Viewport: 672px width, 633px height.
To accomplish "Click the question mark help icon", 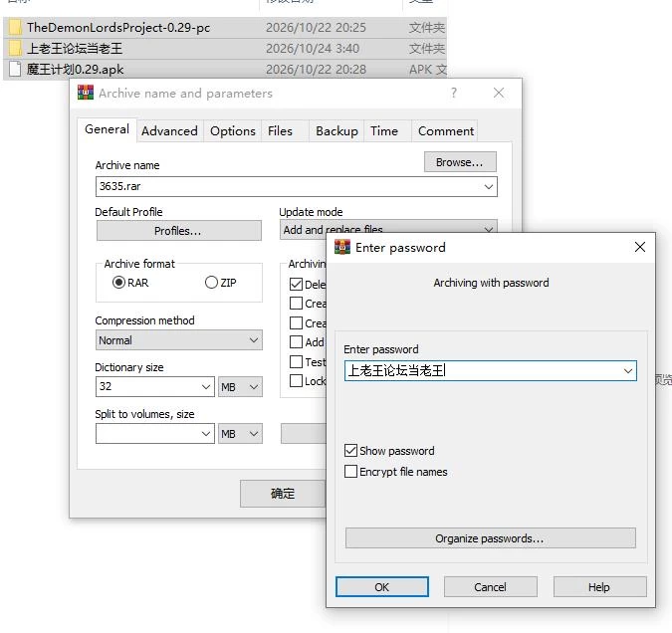I will pos(454,93).
